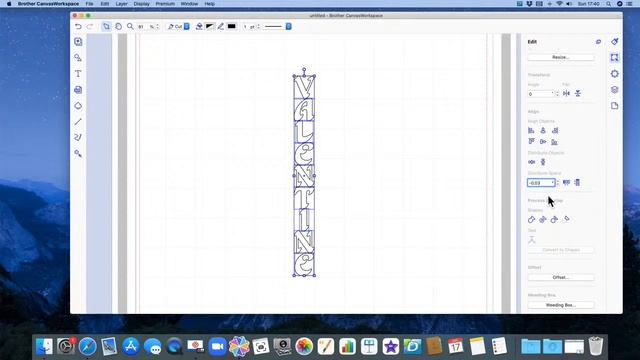Screen dimensions: 640x360
Task: Distribute space vertically
Action: tap(577, 182)
